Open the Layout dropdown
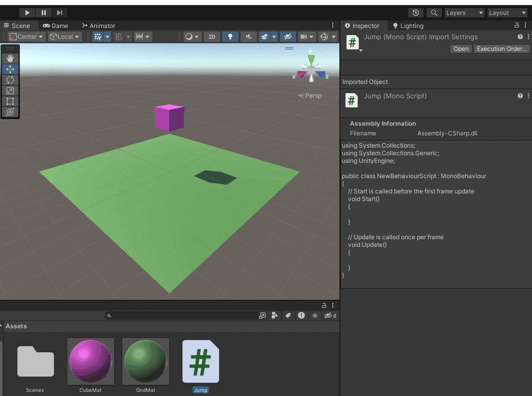This screenshot has width=532, height=396. [x=507, y=13]
